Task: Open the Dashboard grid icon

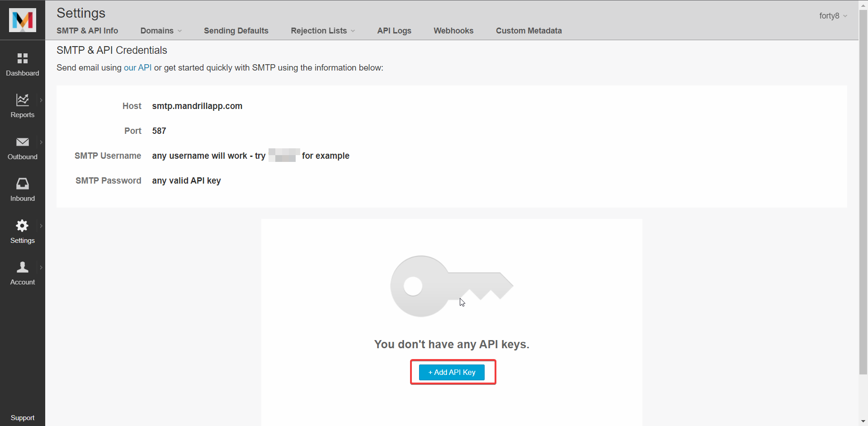Action: [23, 58]
